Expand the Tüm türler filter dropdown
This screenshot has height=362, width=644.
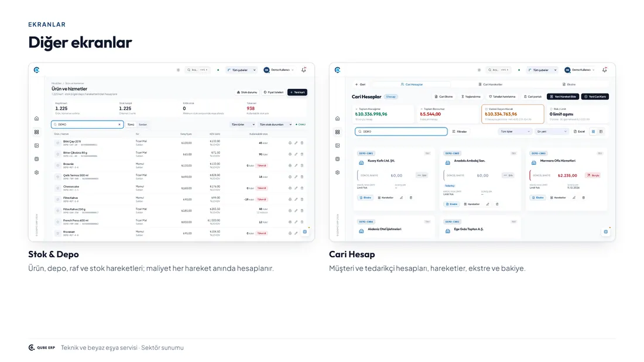[243, 125]
